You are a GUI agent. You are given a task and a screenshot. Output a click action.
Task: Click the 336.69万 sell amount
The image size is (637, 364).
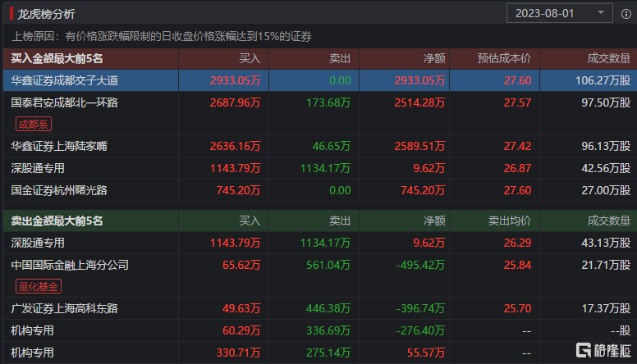coord(328,330)
